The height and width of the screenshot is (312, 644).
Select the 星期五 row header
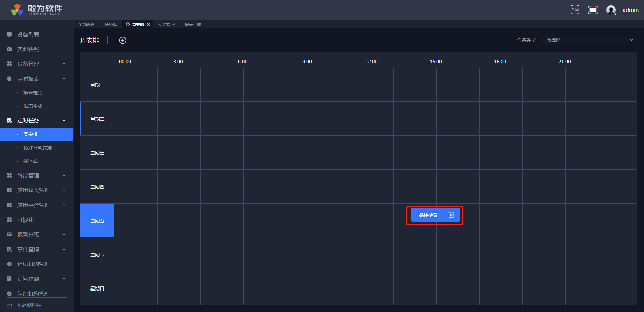pyautogui.click(x=97, y=221)
